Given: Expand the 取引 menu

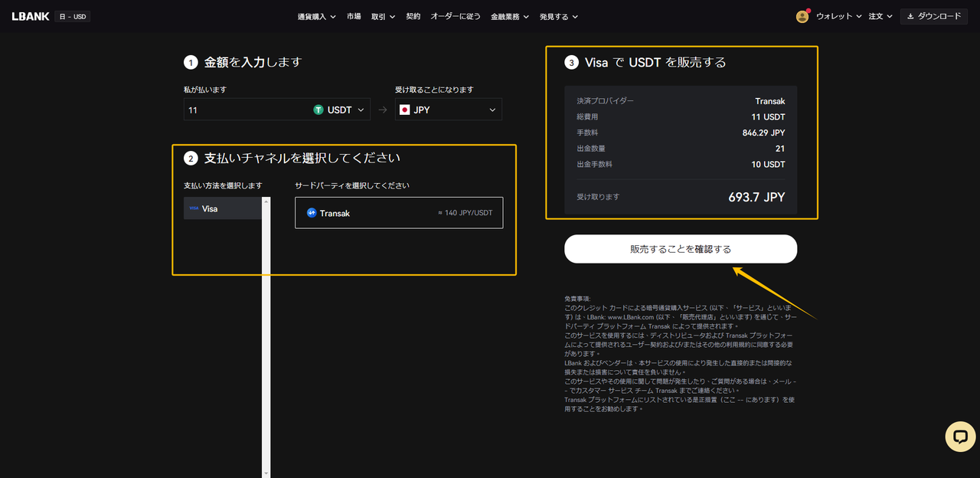Looking at the screenshot, I should (384, 16).
